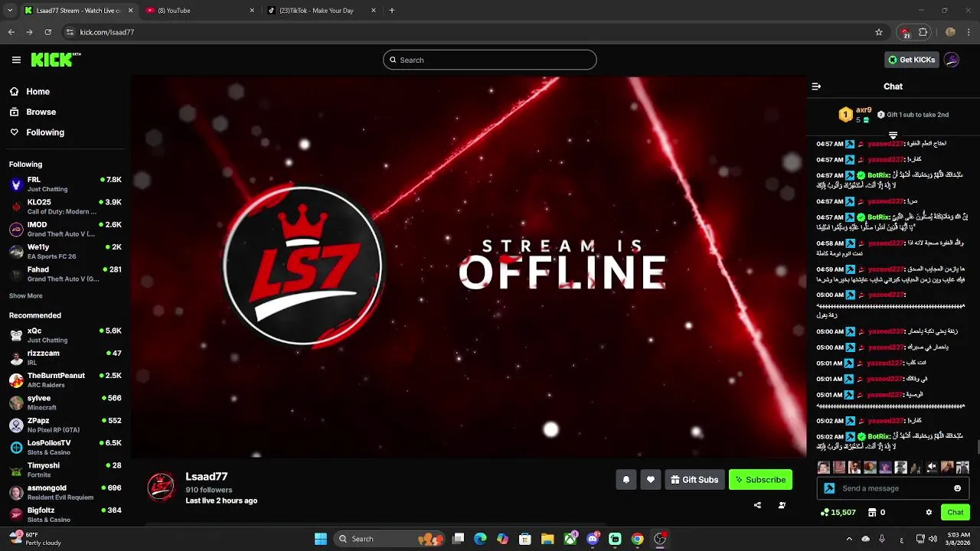Viewport: 980px width, 551px height.
Task: Open the browser tab search dropdown
Action: point(10,11)
